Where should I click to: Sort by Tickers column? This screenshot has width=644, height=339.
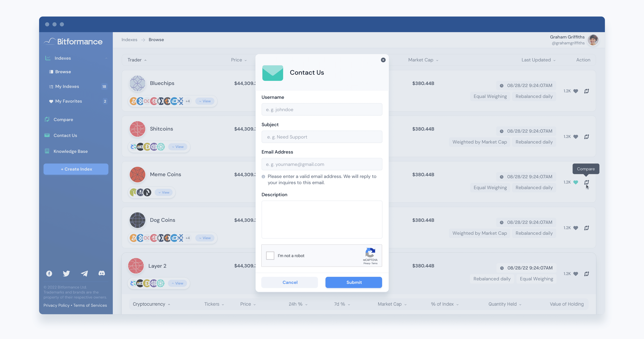[x=214, y=304]
